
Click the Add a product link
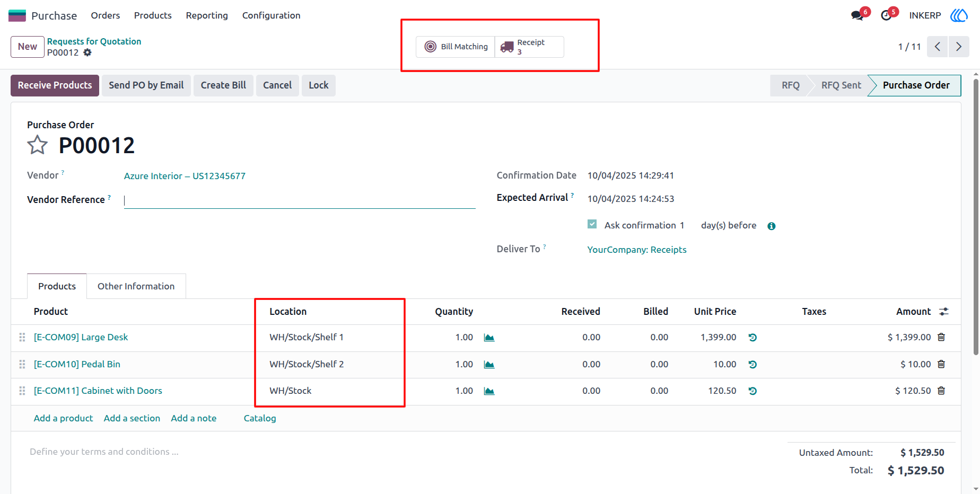tap(63, 418)
